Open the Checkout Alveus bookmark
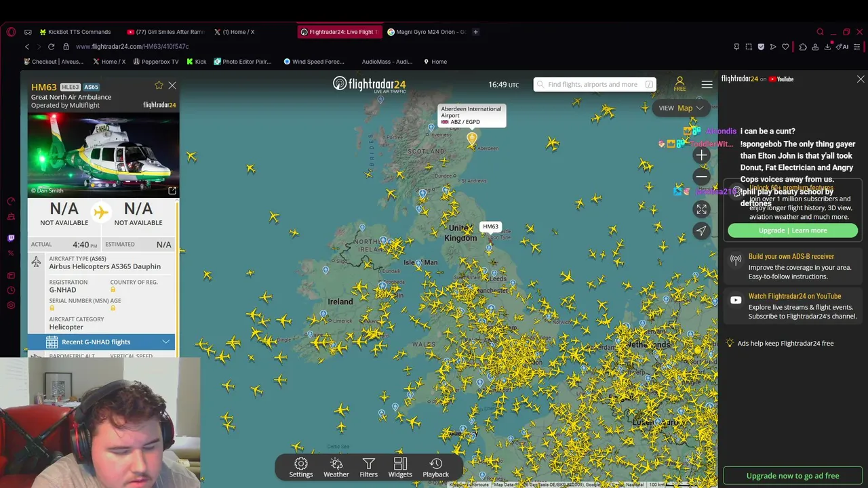Viewport: 868px width, 488px height. 54,62
